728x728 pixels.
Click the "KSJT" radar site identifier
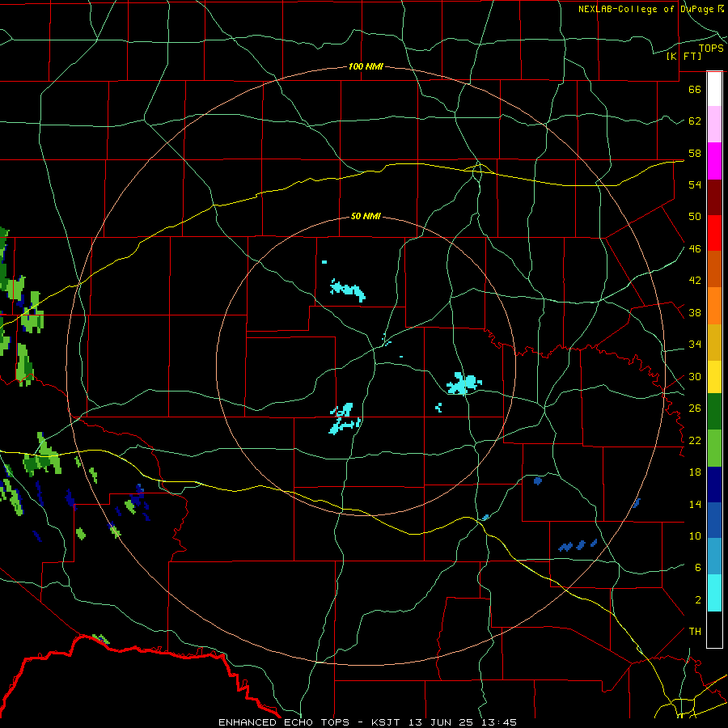pyautogui.click(x=387, y=722)
